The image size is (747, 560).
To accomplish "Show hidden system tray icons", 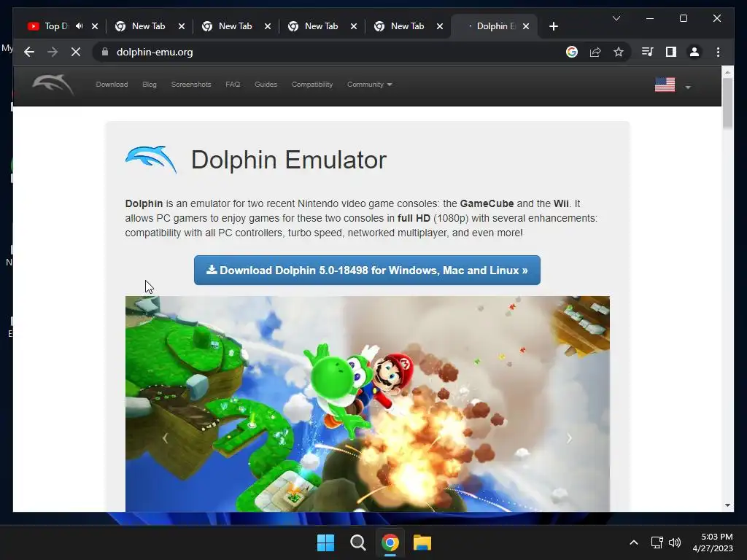I will click(634, 542).
